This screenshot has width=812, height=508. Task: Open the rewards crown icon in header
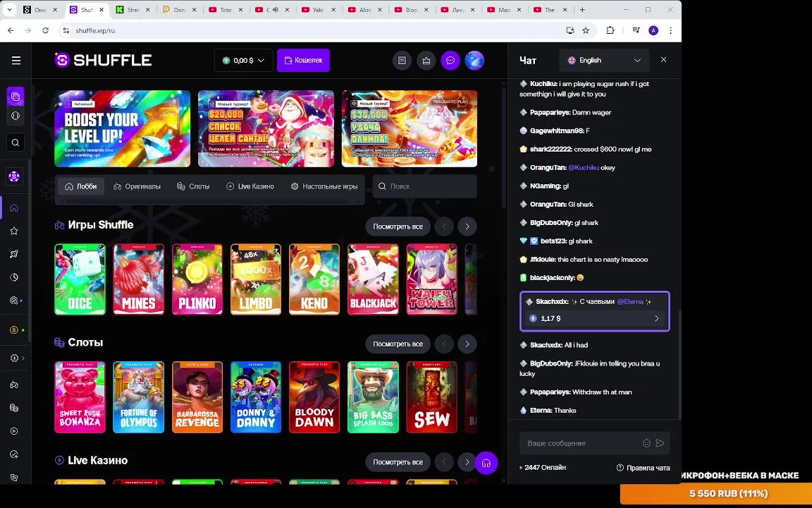(x=426, y=61)
